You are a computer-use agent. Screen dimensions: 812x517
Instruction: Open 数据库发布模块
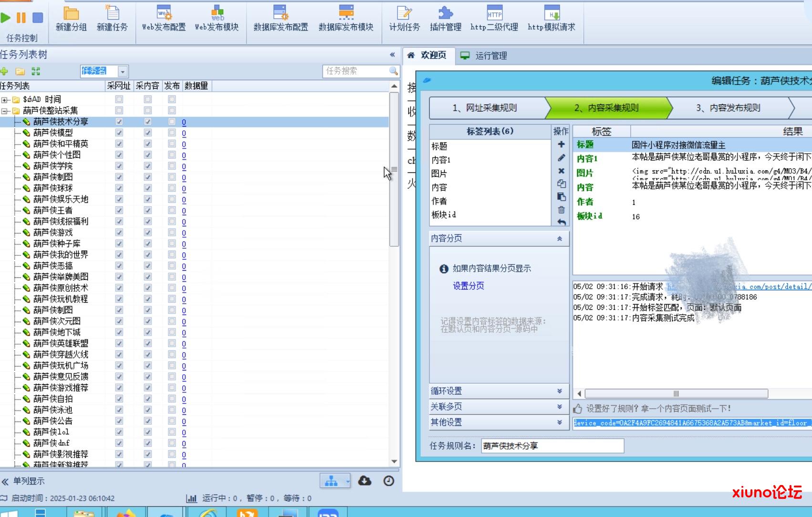coord(346,19)
